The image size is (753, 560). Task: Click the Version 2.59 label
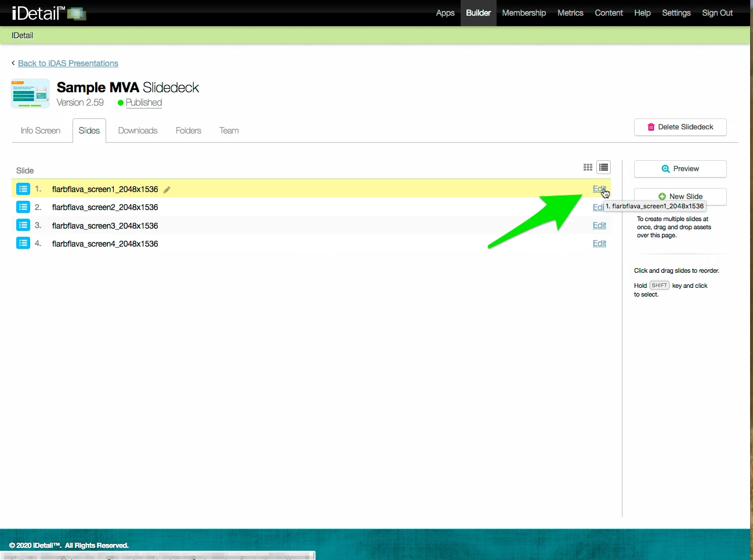pyautogui.click(x=80, y=103)
